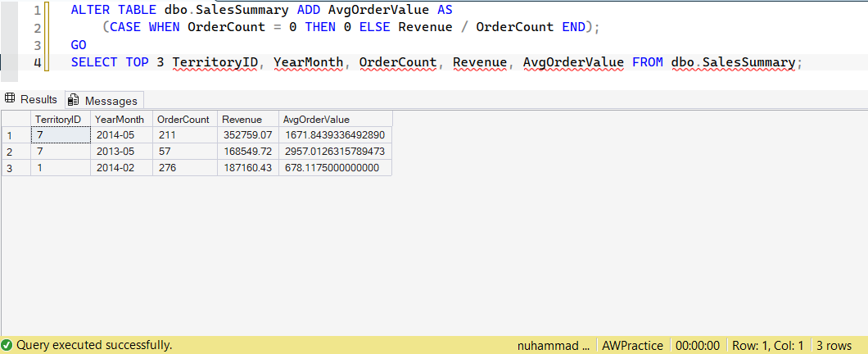Image resolution: width=868 pixels, height=354 pixels.
Task: Click YearMonth cell 2014-02
Action: [121, 168]
